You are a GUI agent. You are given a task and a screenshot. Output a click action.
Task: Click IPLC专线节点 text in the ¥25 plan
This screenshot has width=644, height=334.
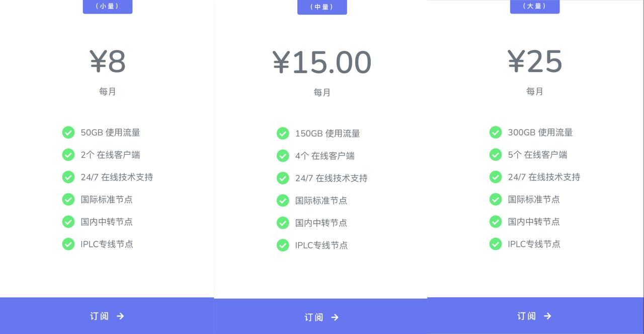click(534, 244)
